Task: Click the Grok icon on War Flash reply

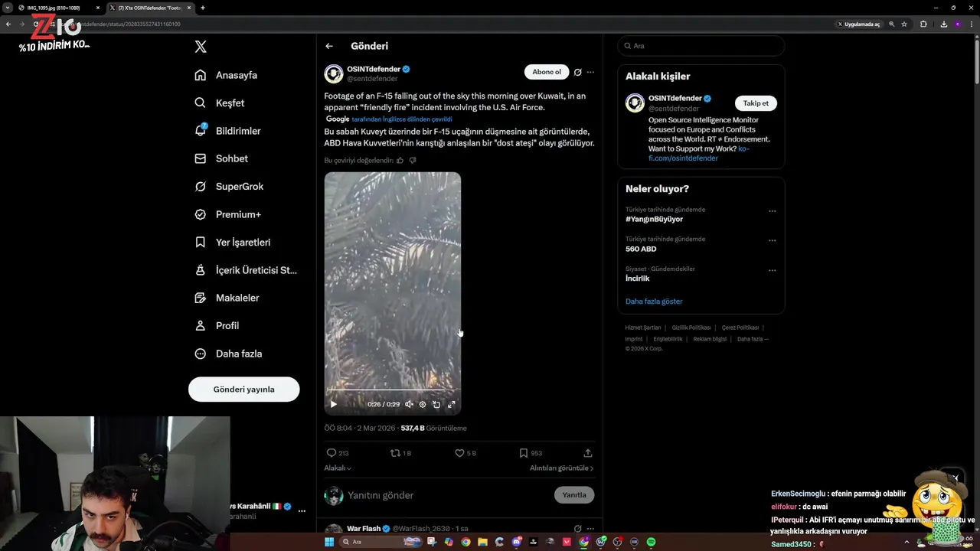Action: tap(578, 529)
